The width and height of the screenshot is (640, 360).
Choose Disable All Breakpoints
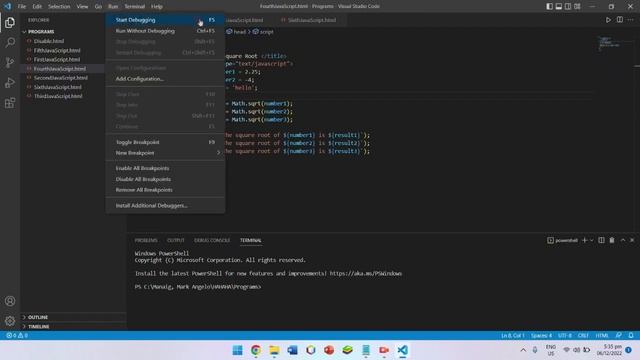(165, 179)
